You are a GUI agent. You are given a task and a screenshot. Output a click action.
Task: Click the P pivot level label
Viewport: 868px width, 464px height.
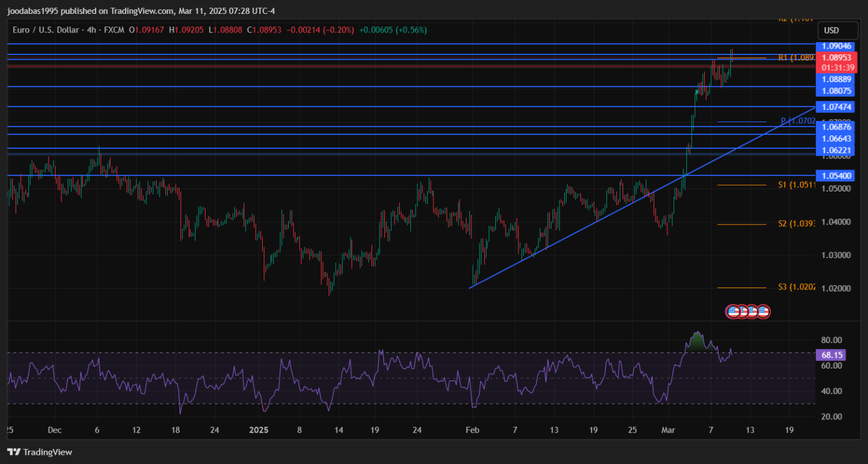point(797,121)
